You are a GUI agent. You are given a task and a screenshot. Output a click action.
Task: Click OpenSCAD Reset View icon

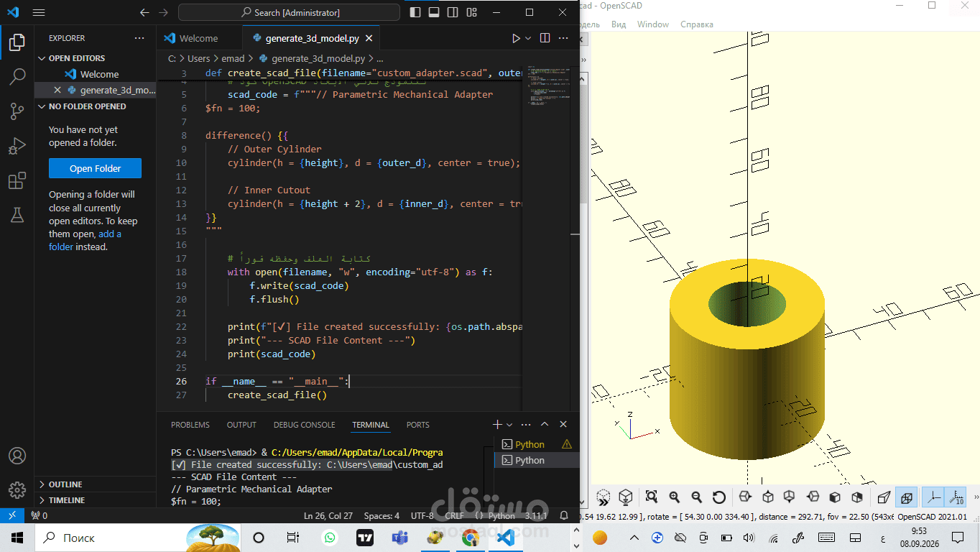click(718, 497)
